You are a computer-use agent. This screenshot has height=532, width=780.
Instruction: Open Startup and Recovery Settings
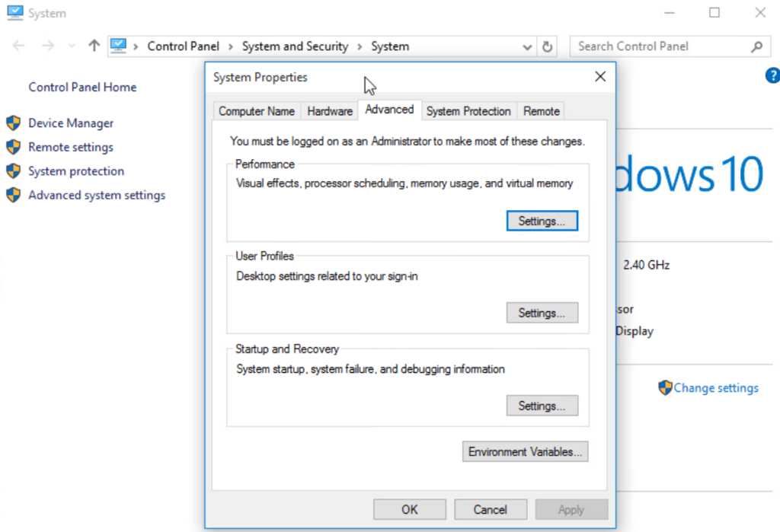[x=542, y=406]
